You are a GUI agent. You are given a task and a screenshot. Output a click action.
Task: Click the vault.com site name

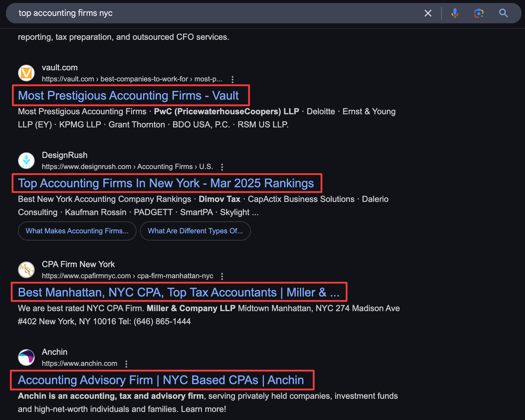coord(60,68)
